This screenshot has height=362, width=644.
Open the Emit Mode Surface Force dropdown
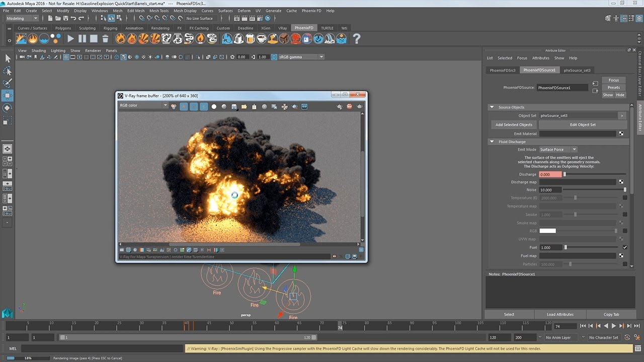tap(558, 149)
